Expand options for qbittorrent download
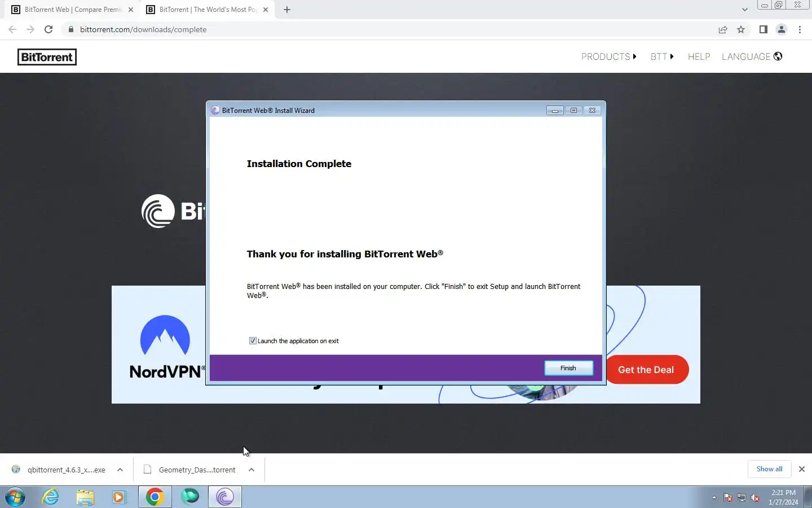 pyautogui.click(x=120, y=470)
